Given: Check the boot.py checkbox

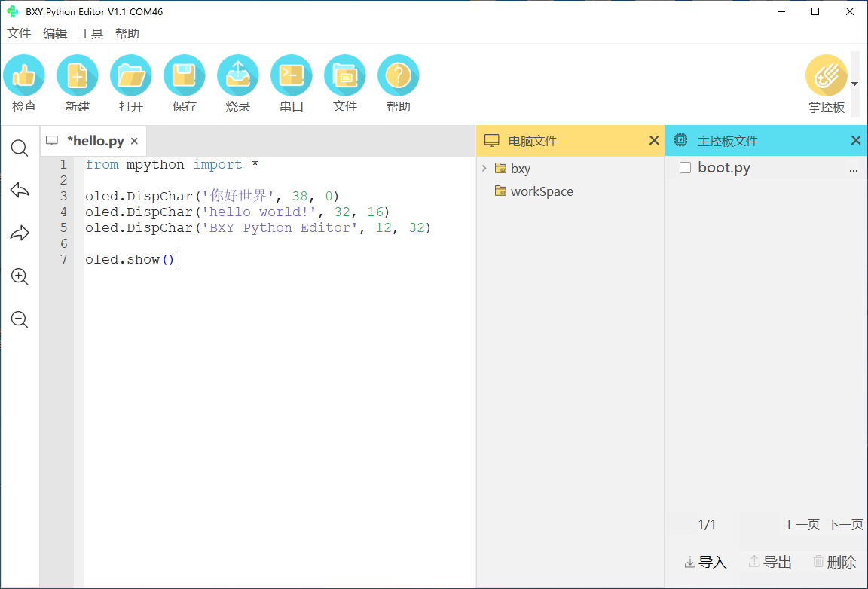Looking at the screenshot, I should coord(686,168).
